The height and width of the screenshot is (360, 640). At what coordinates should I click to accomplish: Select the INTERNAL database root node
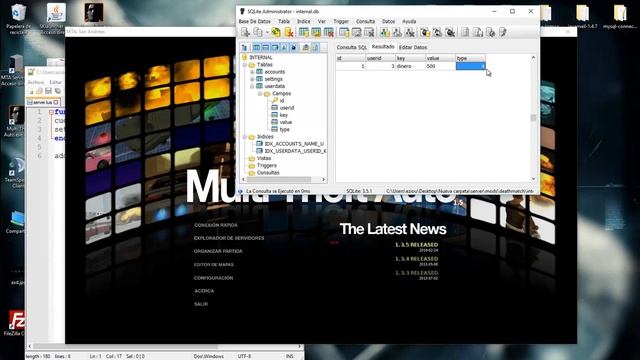[x=261, y=58]
